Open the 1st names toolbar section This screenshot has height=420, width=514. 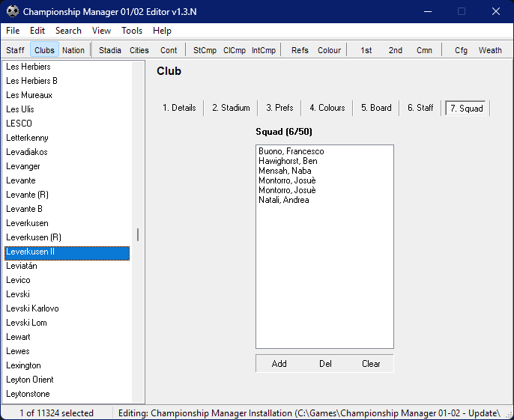point(366,50)
